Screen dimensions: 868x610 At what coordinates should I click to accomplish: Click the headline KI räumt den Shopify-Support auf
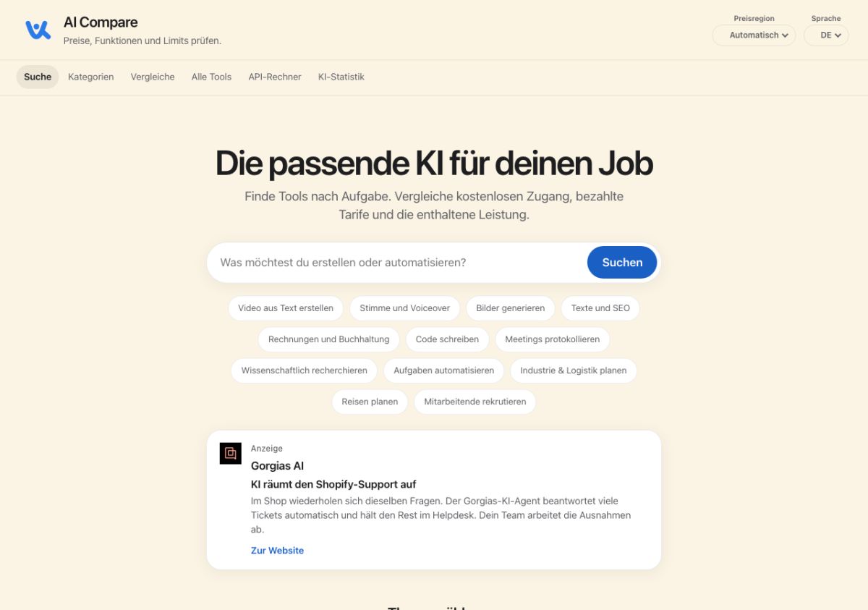coord(333,485)
